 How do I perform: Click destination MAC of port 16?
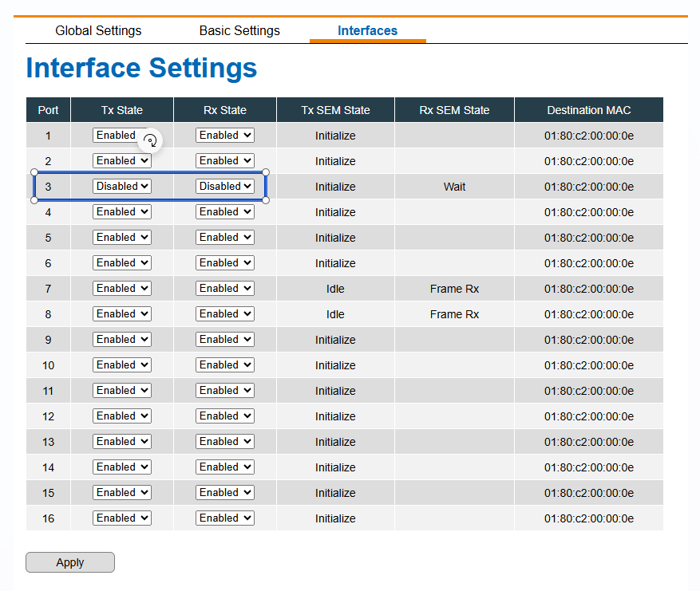589,518
